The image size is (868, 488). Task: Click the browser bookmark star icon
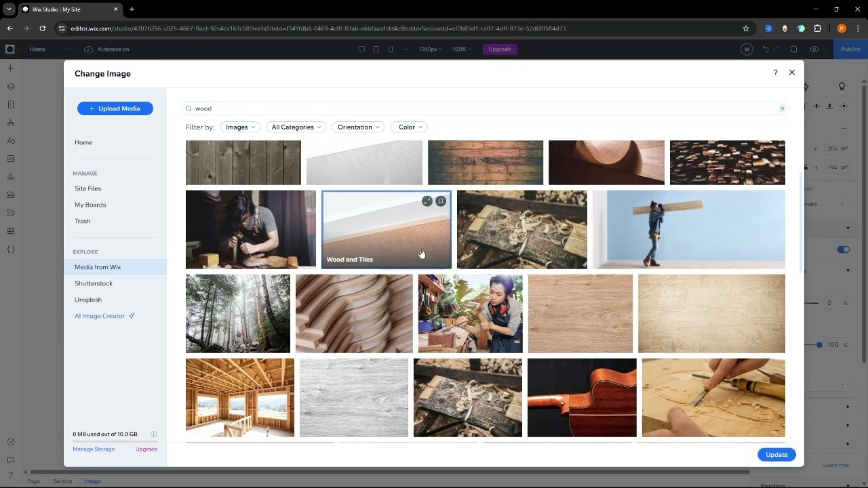coord(746,28)
